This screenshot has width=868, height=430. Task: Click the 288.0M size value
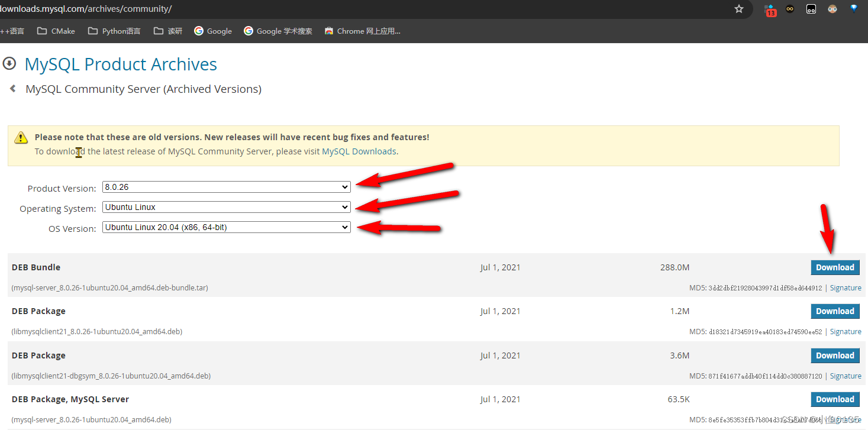coord(675,267)
